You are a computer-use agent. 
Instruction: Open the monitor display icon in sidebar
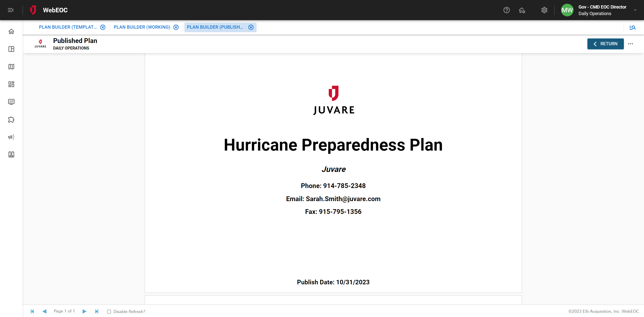click(x=11, y=102)
